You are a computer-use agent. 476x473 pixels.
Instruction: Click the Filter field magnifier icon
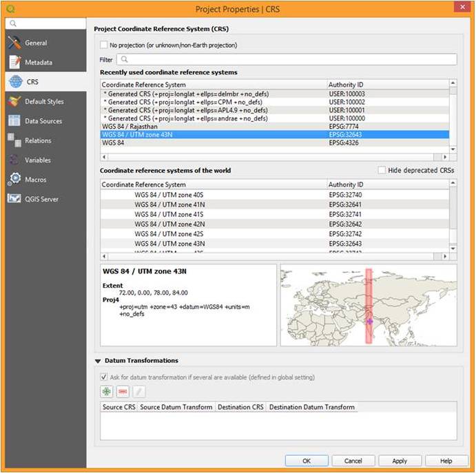124,59
